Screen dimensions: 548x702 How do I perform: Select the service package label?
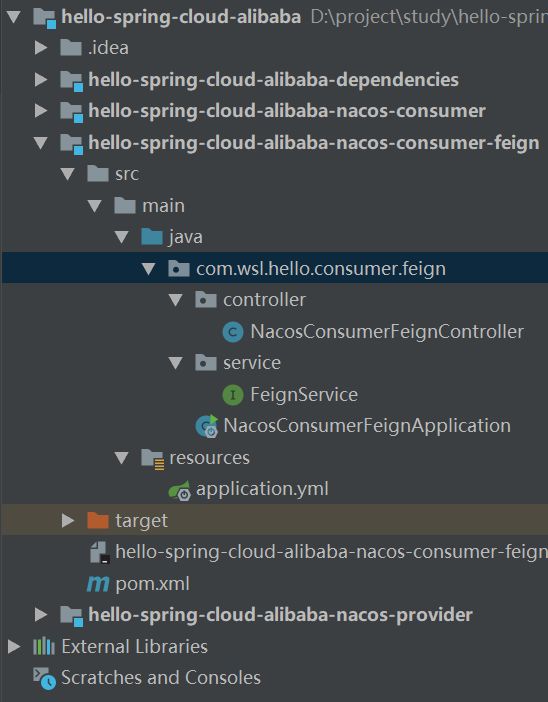coord(252,363)
